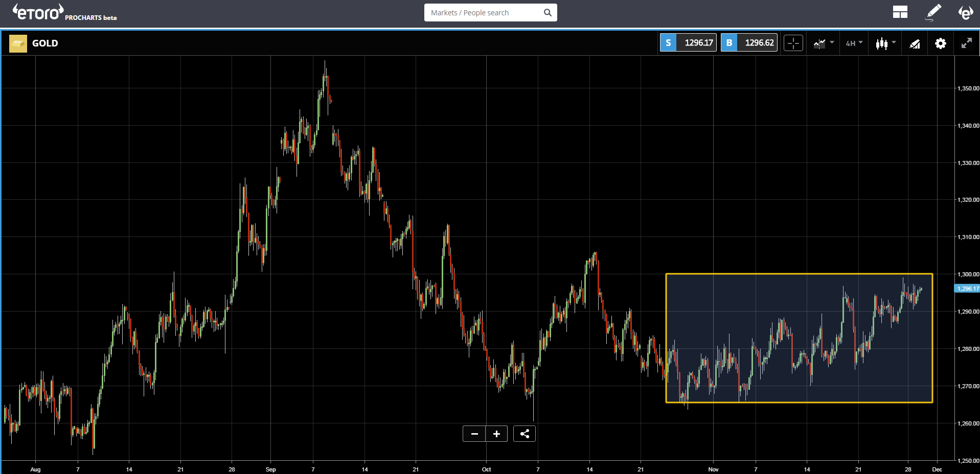Screen dimensions: 980x474
Task: Click the 1,260.00 price axis label
Action: coord(968,423)
